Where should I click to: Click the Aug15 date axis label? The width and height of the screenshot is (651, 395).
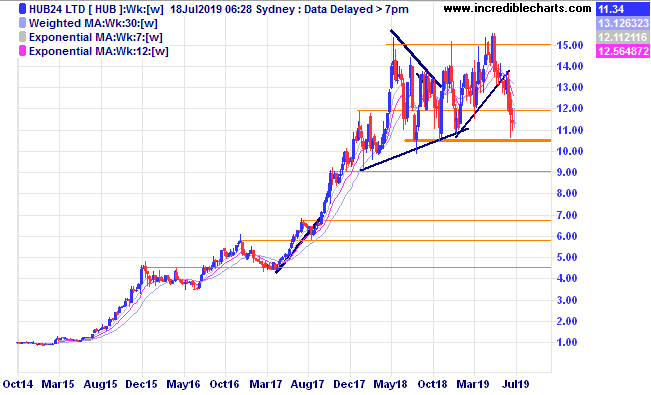tap(100, 384)
